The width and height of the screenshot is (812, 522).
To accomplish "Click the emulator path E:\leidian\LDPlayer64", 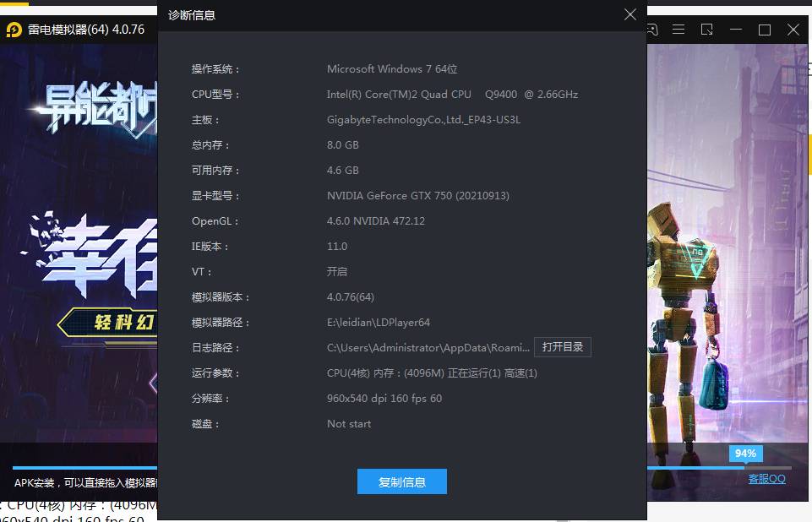I will (379, 323).
